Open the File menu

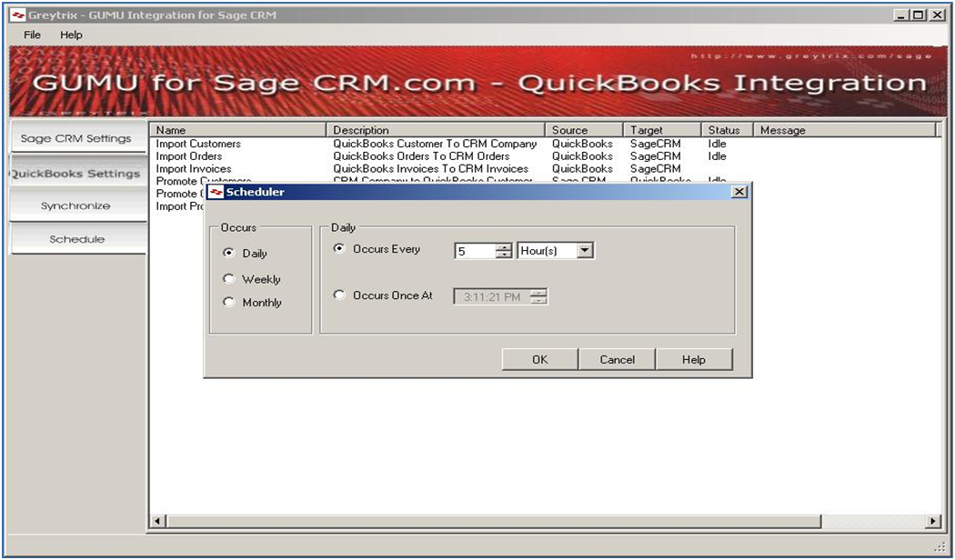point(32,35)
